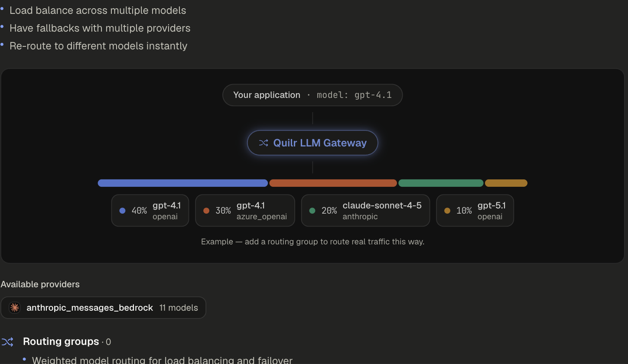Click the blue dot beside 40% gpt-4.1

tap(122, 211)
